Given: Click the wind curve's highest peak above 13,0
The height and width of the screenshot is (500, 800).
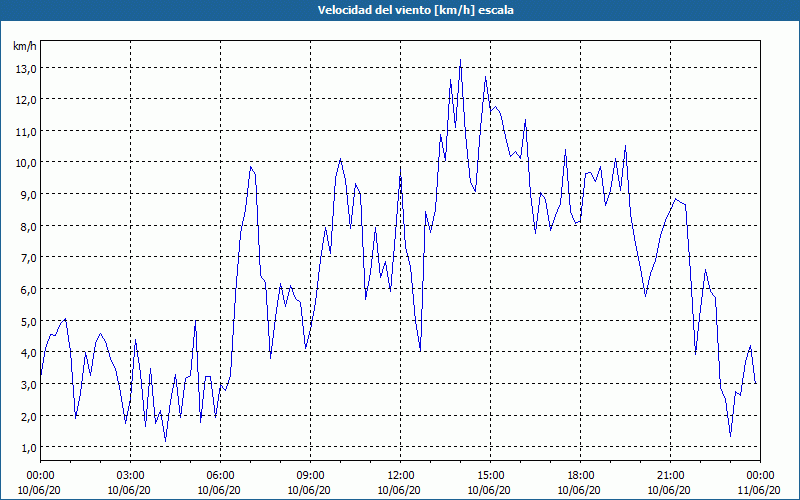Looking at the screenshot, I should tap(460, 60).
